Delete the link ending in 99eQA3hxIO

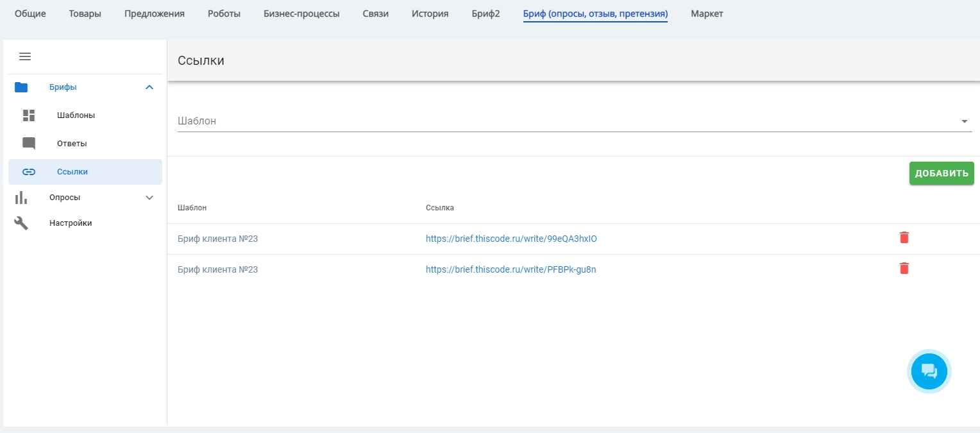point(904,238)
